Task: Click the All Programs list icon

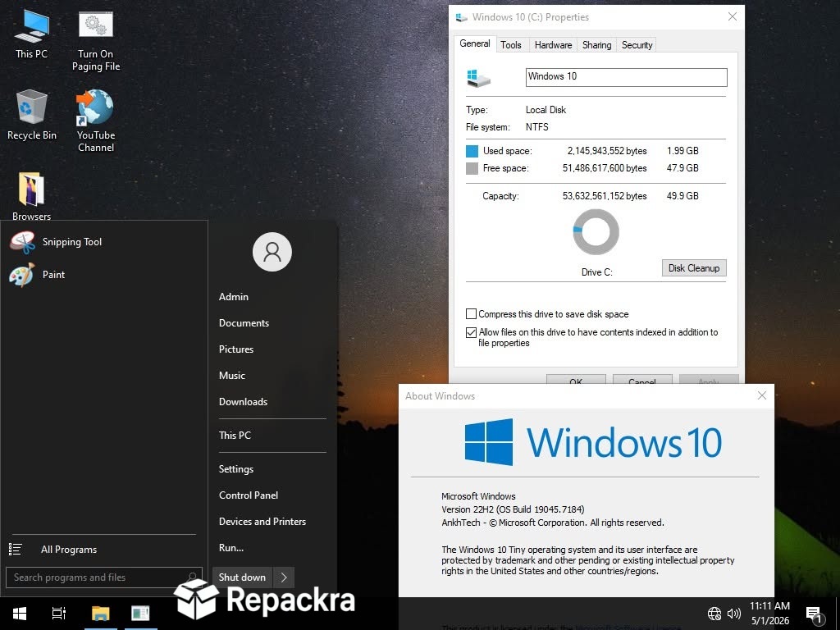Action: tap(15, 549)
